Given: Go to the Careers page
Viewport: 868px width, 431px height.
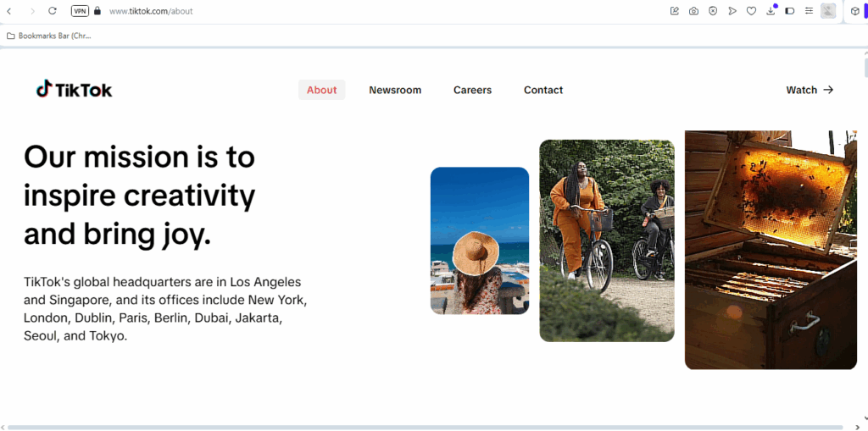Looking at the screenshot, I should [x=472, y=90].
